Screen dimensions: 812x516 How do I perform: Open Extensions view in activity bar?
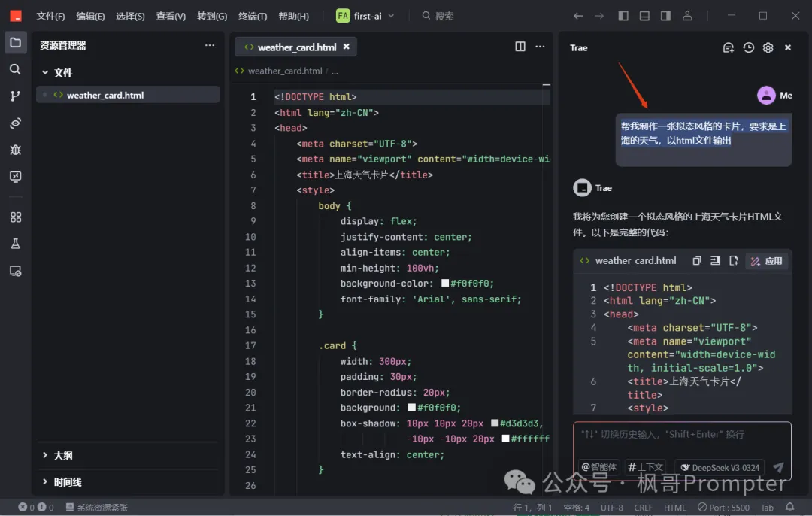15,217
